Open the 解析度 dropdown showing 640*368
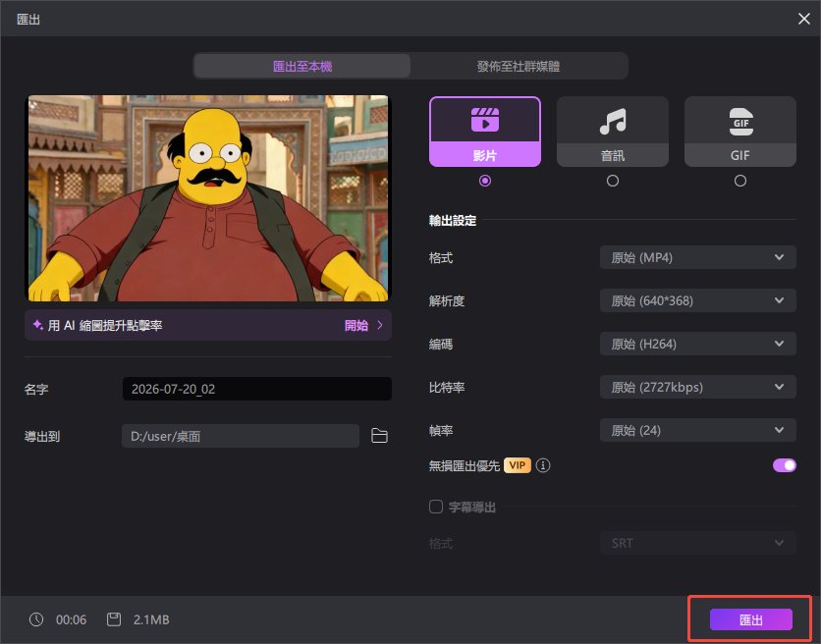This screenshot has height=644, width=821. point(698,300)
